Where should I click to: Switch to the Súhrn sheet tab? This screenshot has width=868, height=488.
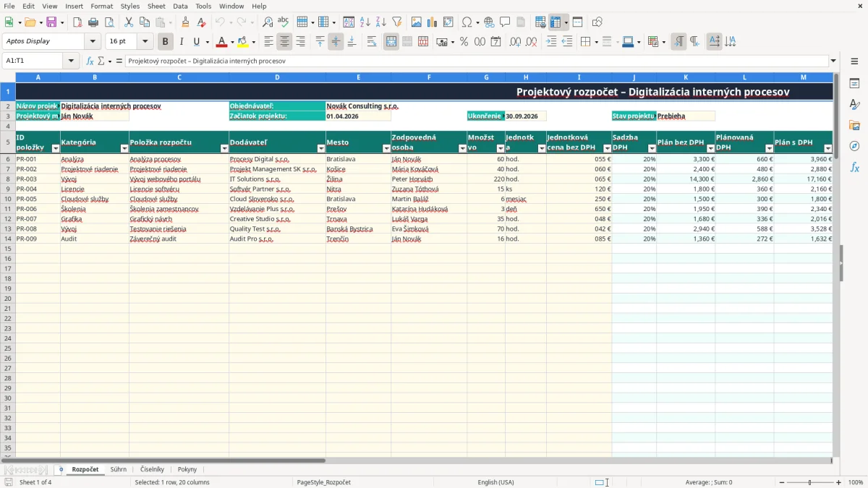point(118,469)
